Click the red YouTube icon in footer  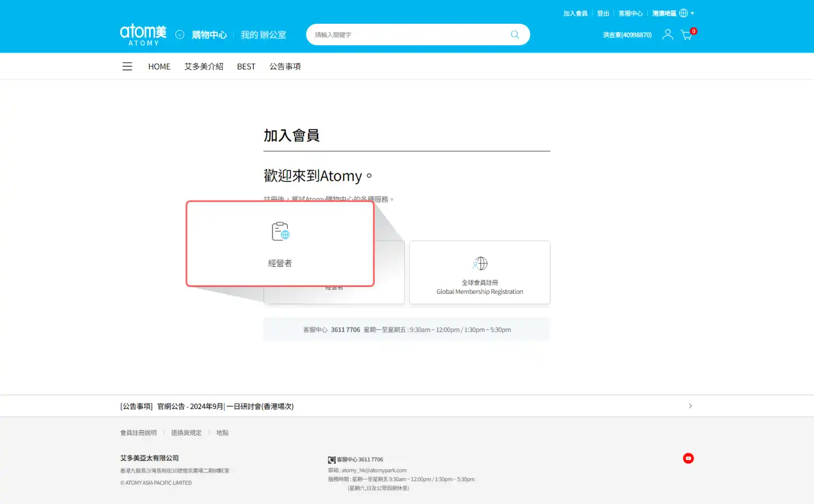(x=688, y=458)
